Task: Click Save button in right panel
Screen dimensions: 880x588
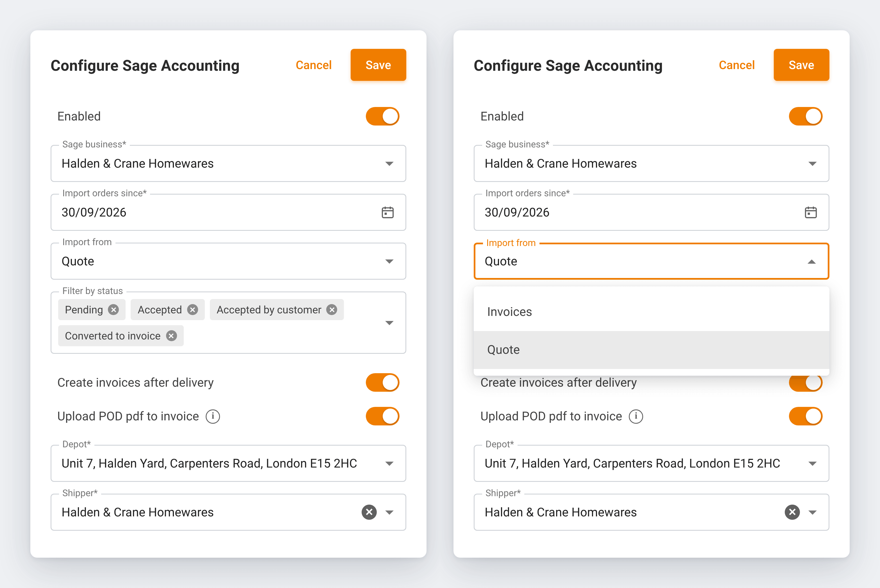Action: [x=801, y=65]
